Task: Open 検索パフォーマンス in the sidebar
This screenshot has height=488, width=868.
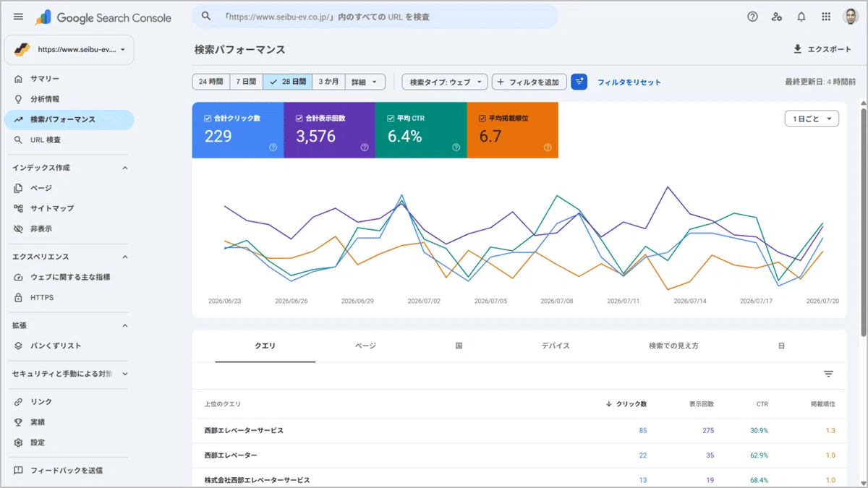Action: tap(69, 119)
